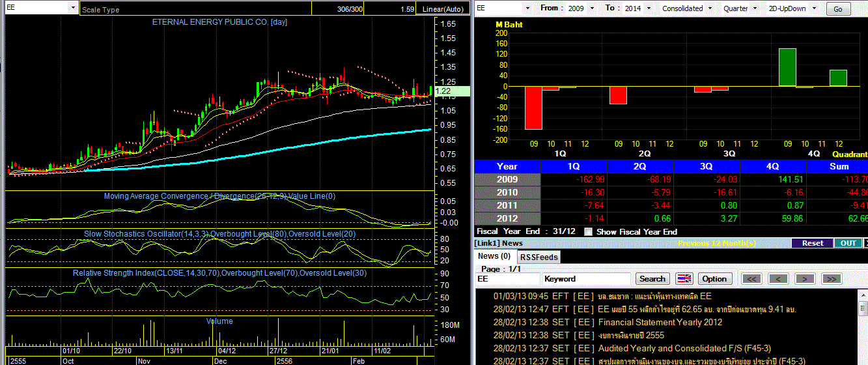Click the ETERNAL ENERGY PUBLIC CO. [day] title
Image resolution: width=868 pixels, height=365 pixels.
coord(219,22)
